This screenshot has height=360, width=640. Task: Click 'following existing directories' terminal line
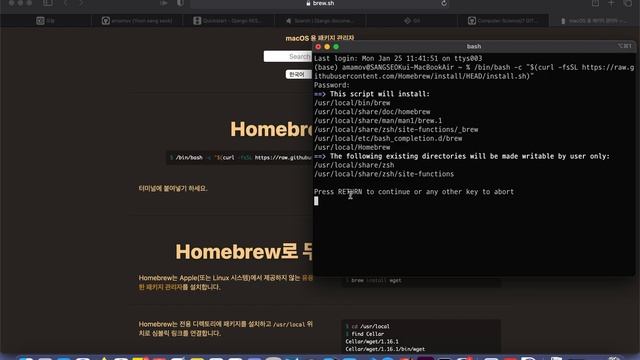coord(462,156)
